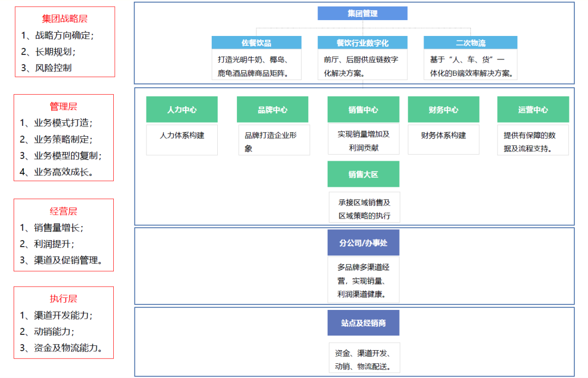Select the 财务中心 box
This screenshot has height=378, width=588.
click(x=443, y=109)
